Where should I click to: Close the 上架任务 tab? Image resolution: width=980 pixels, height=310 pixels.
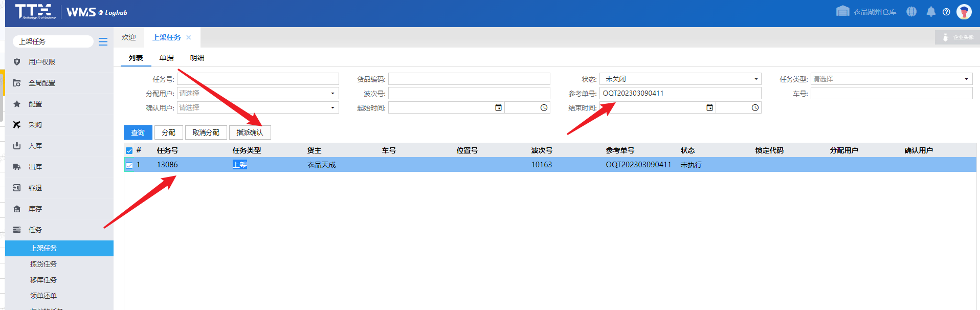point(189,37)
